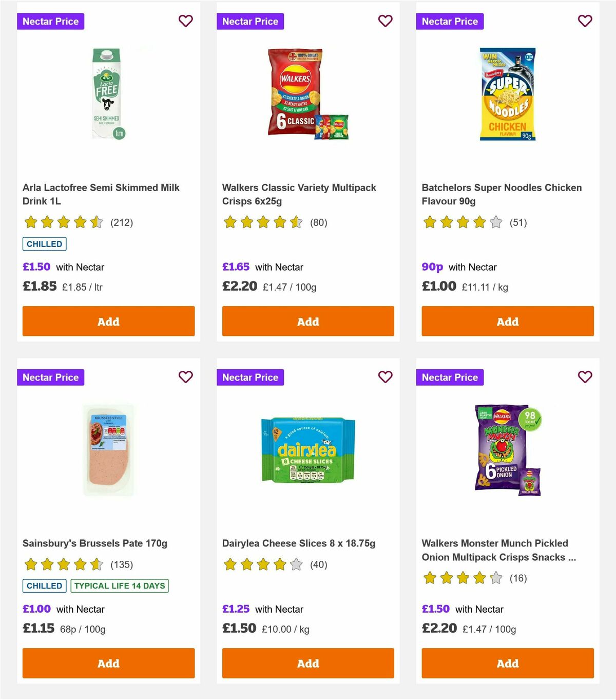Viewport: 616px width, 700px height.
Task: Add Walkers Monster Munch to basket
Action: coord(507,663)
